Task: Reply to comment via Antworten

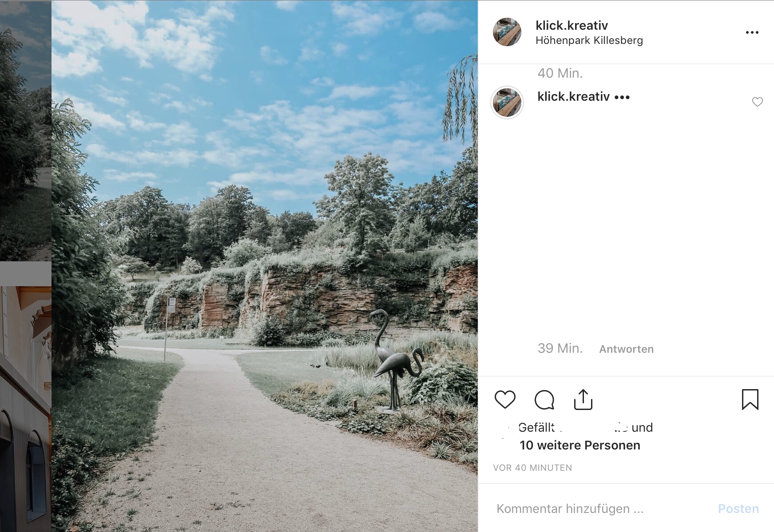Action: pos(626,349)
